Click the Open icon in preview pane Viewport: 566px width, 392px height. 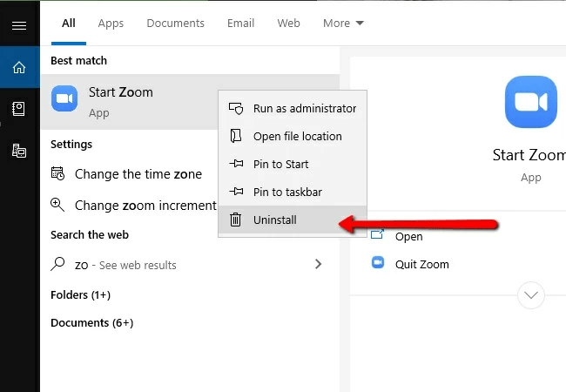[377, 234]
